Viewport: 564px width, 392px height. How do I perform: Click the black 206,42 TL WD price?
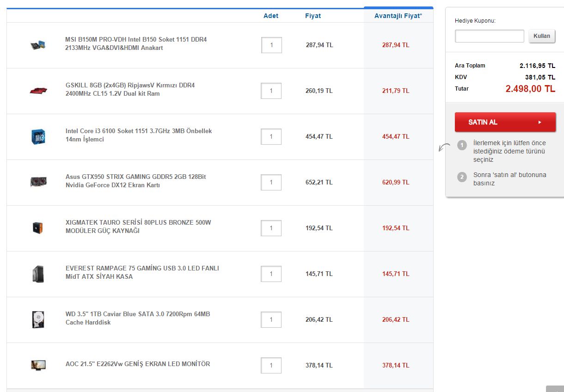point(319,320)
